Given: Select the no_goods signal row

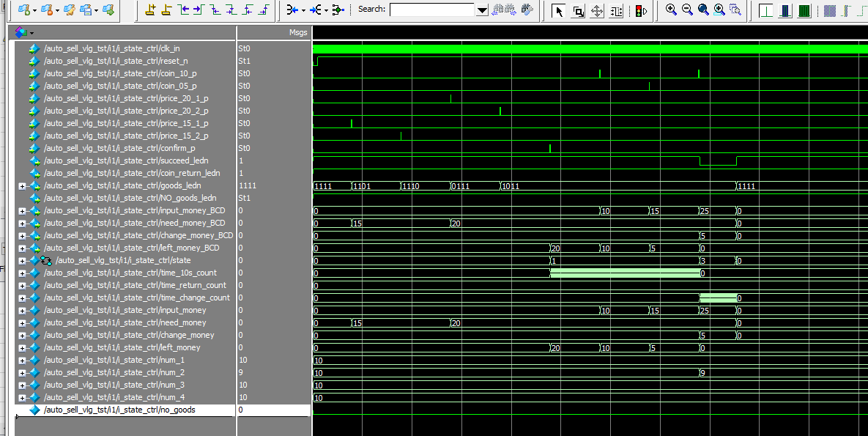Looking at the screenshot, I should tap(162, 410).
